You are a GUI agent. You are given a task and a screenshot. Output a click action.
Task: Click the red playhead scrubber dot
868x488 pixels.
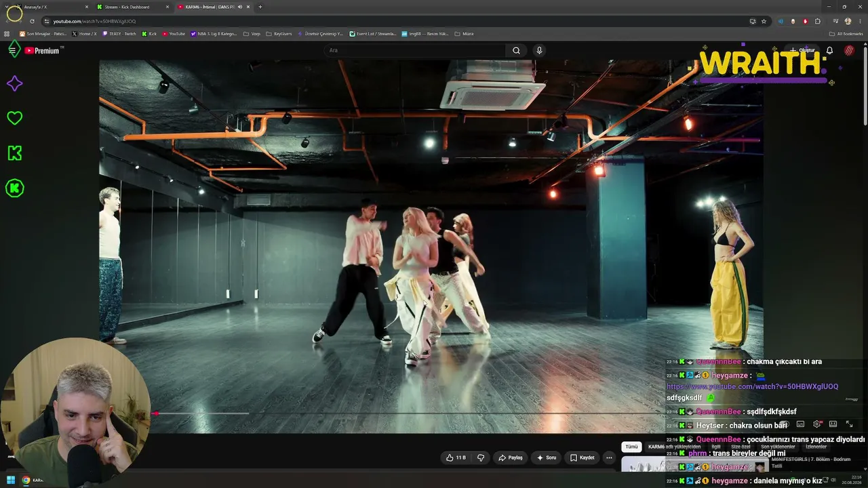155,413
